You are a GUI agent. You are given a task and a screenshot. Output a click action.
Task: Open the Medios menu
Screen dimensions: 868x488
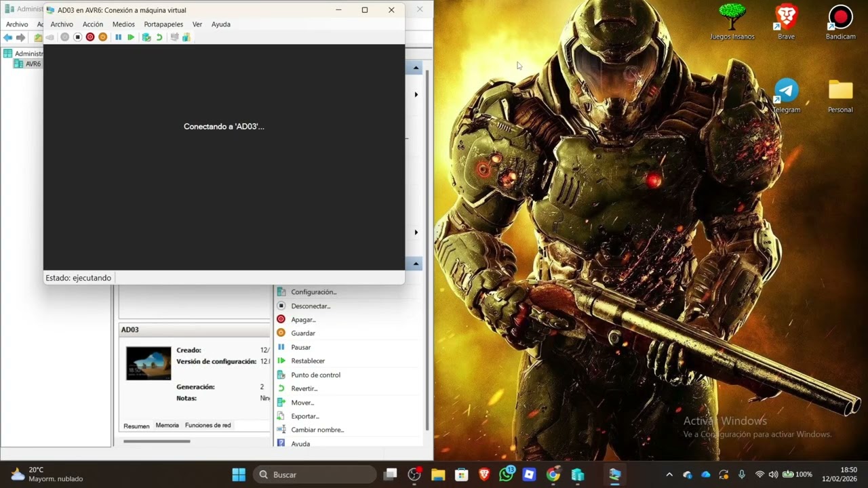click(x=123, y=24)
